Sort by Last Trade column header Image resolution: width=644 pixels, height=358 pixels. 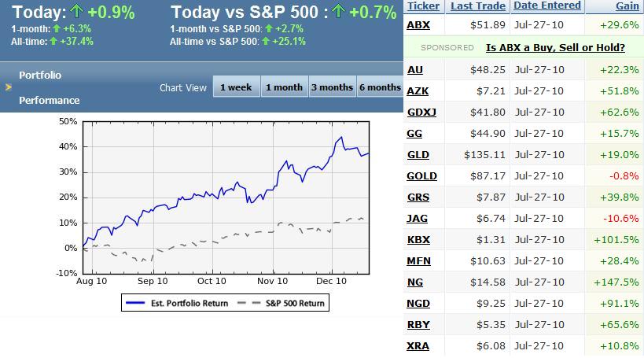478,6
